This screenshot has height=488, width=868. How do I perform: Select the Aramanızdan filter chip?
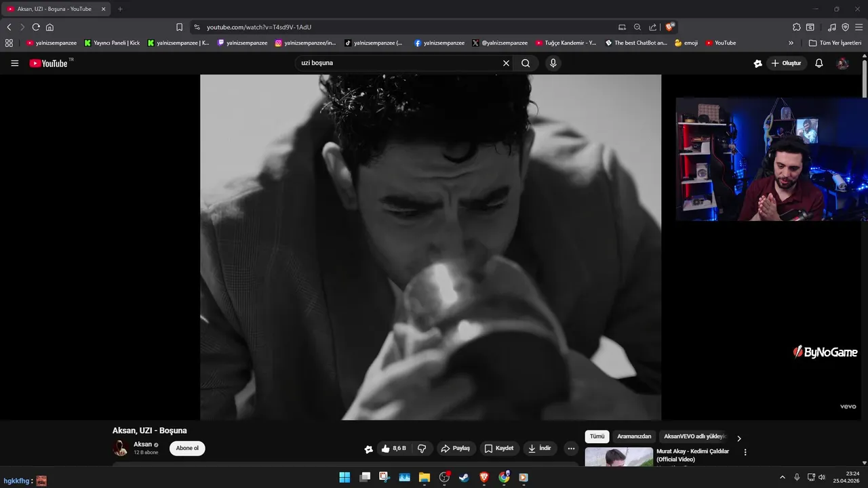click(x=634, y=436)
